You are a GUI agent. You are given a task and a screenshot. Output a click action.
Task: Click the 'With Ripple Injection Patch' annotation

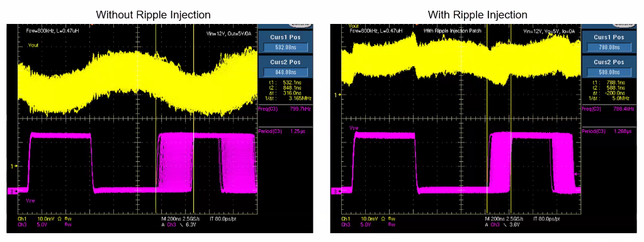452,32
